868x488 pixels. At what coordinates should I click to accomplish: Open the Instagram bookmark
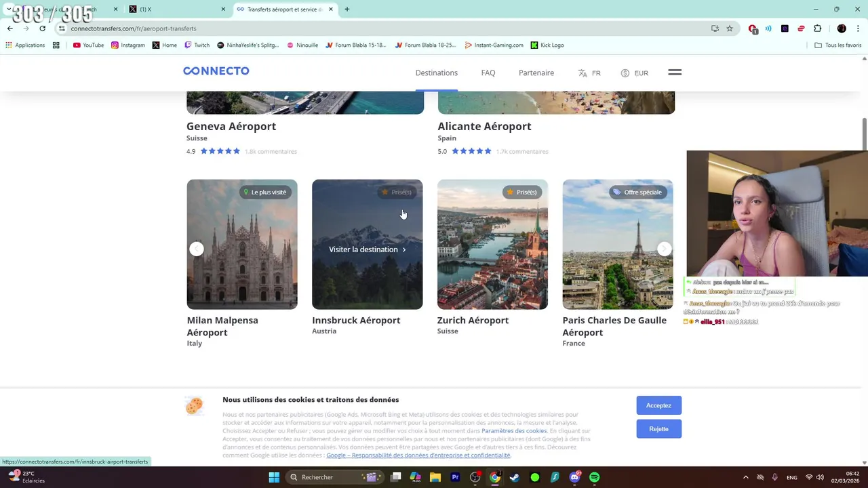coord(128,45)
